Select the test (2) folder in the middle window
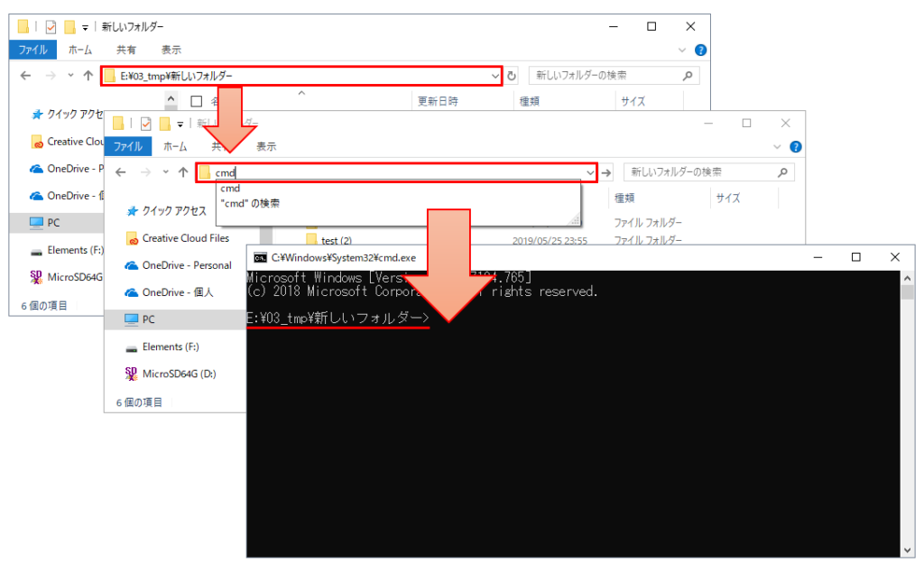Viewport: 924px width, 564px height. (x=337, y=240)
